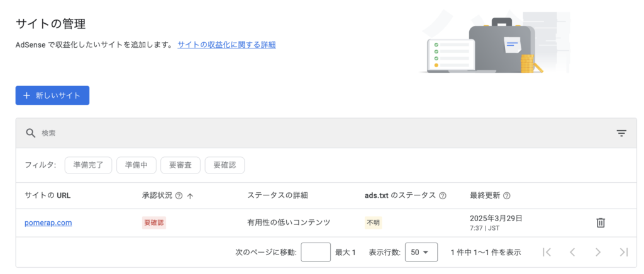Click the filter list icon

coord(621,133)
